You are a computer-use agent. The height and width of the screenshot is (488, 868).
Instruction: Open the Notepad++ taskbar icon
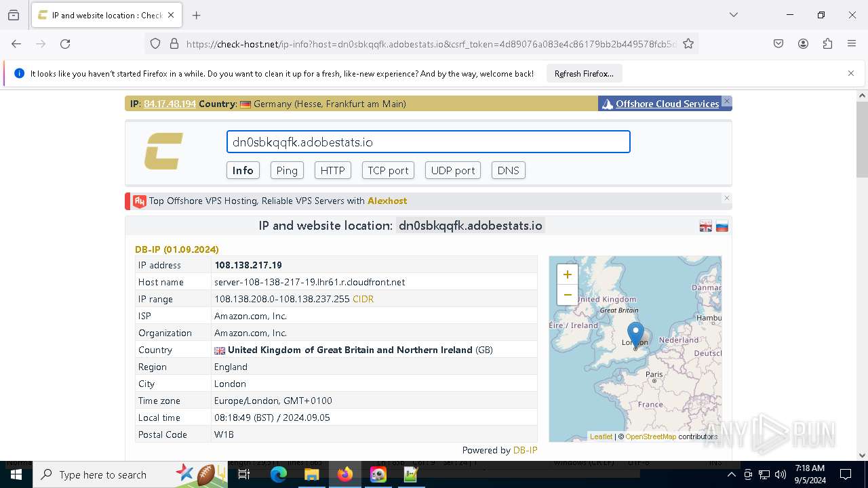(411, 474)
